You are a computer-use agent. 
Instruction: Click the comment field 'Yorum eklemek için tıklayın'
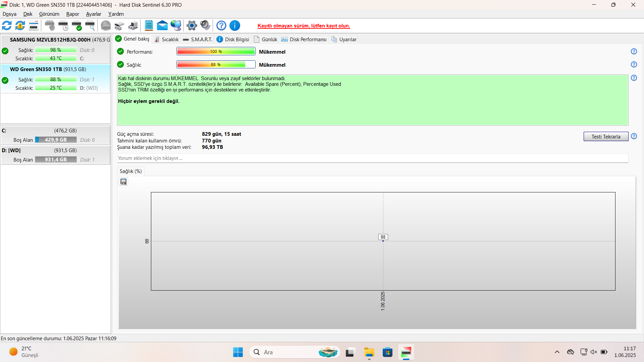[372, 158]
